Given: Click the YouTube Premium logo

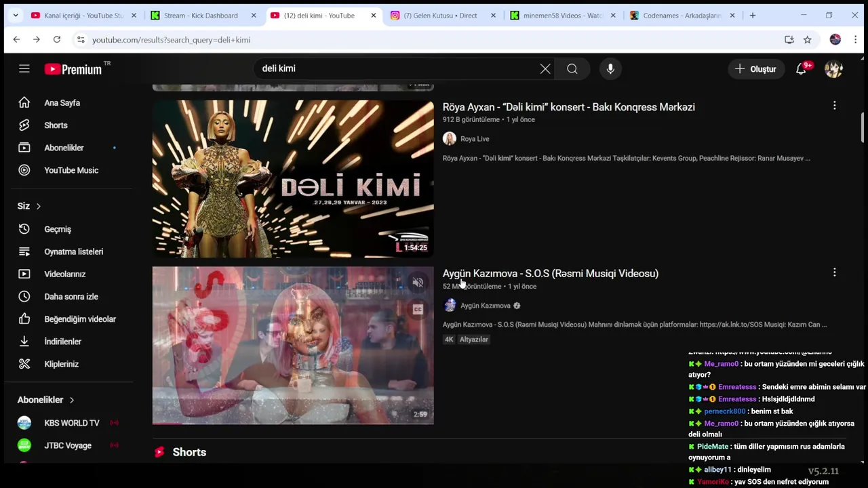Looking at the screenshot, I should pyautogui.click(x=73, y=68).
